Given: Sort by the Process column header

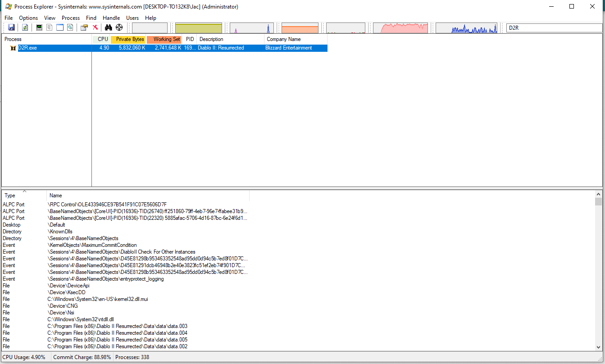Looking at the screenshot, I should click(47, 39).
